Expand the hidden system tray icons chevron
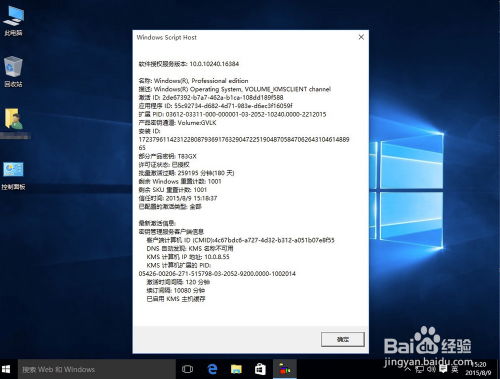 [x=408, y=369]
